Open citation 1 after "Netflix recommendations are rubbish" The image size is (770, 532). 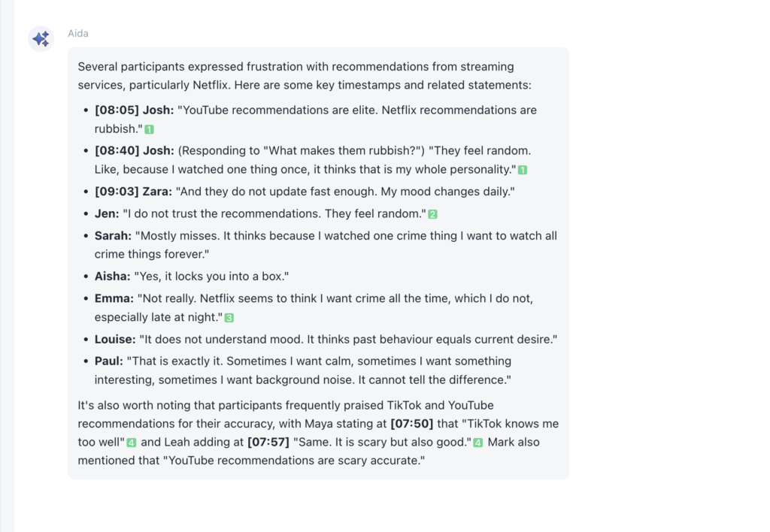tap(149, 129)
